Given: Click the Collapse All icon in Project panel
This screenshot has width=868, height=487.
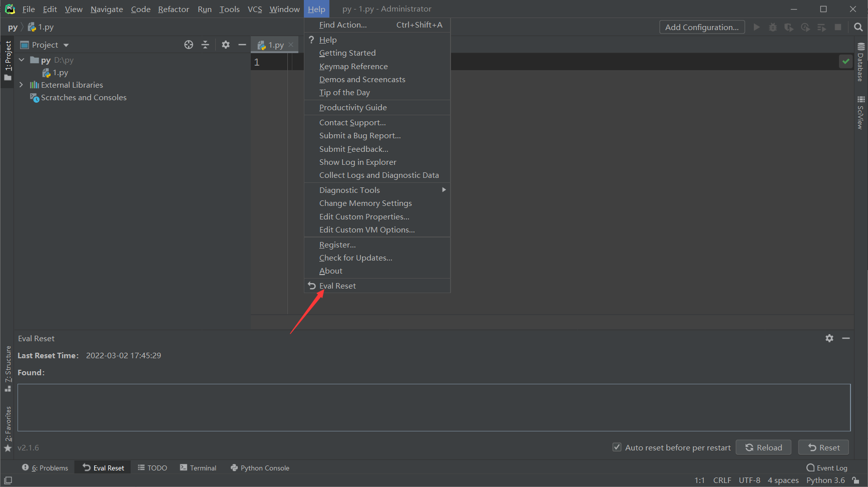Looking at the screenshot, I should (205, 45).
